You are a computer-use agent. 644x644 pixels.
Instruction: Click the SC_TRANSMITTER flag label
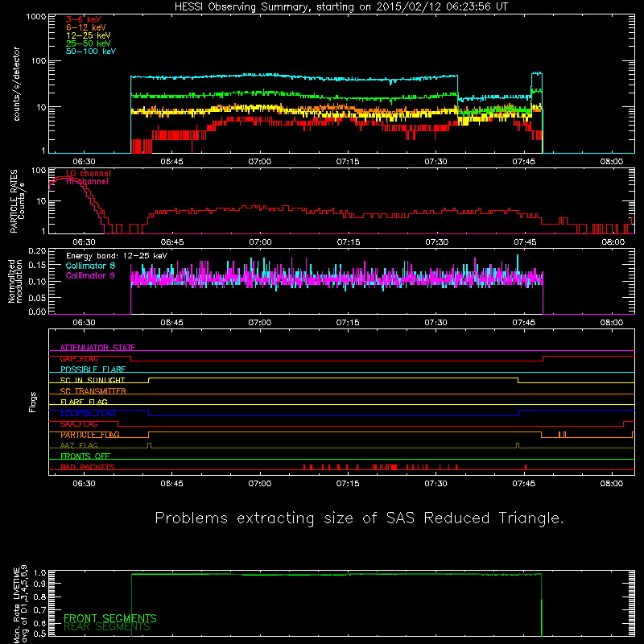tap(93, 391)
